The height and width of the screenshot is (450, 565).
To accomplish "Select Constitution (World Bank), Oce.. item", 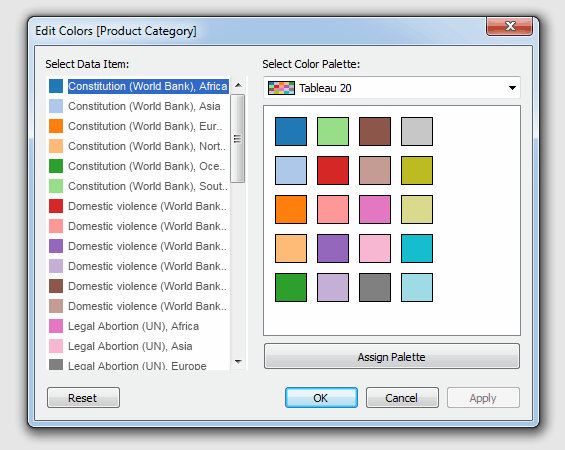I will point(138,166).
